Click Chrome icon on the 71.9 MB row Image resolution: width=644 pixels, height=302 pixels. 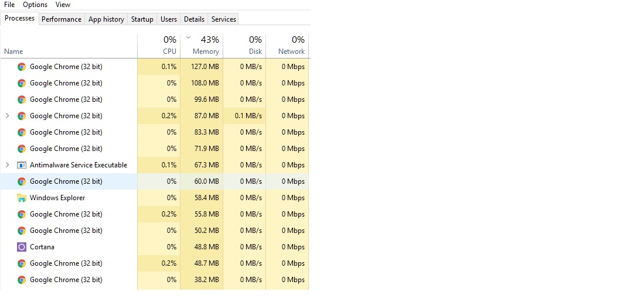22,149
